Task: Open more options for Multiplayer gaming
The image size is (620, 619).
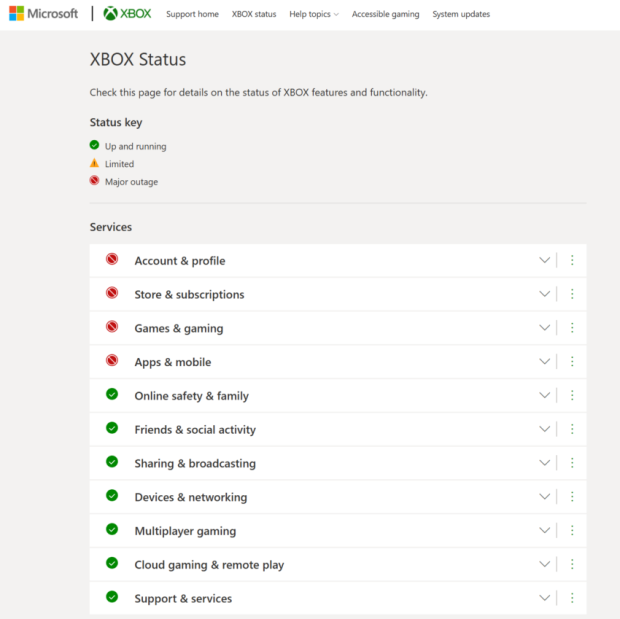Action: pos(572,530)
